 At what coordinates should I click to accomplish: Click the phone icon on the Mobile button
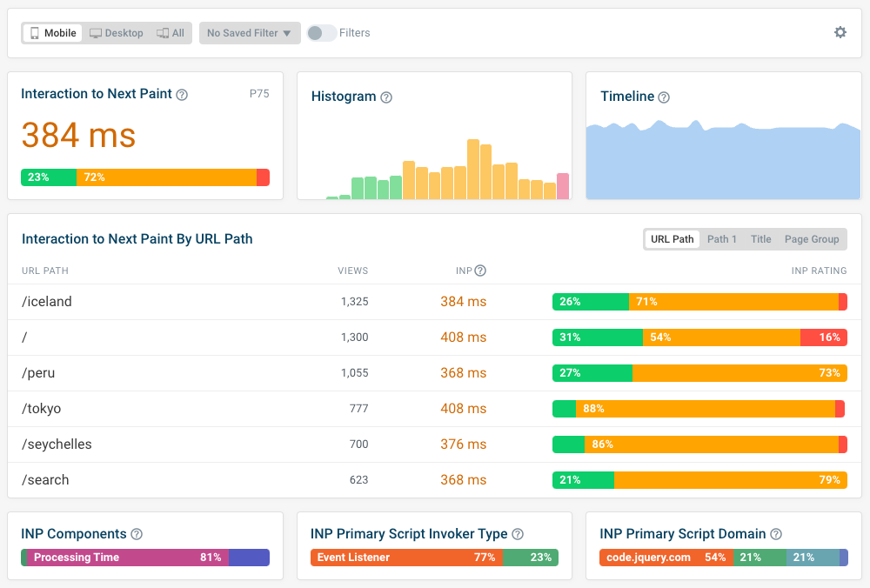pos(35,32)
